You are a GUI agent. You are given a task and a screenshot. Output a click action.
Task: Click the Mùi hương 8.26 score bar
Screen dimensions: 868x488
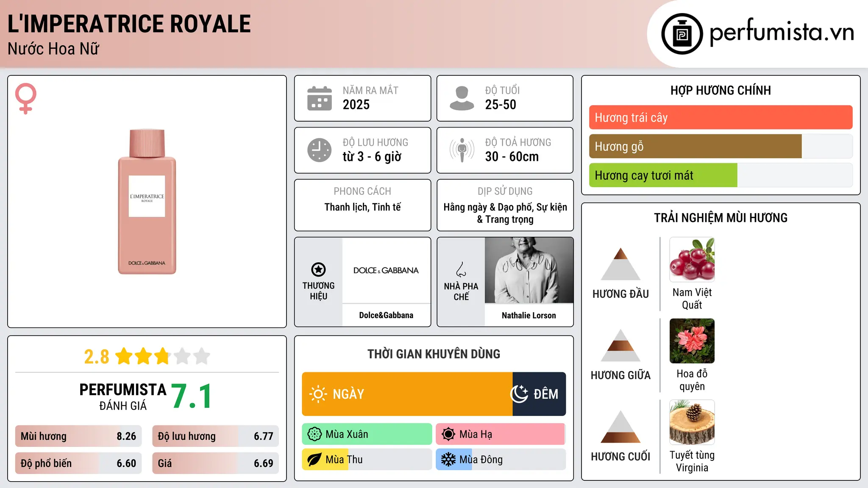[78, 436]
